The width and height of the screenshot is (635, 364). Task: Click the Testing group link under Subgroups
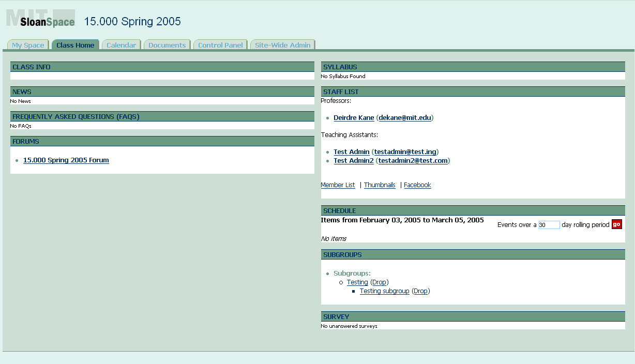coord(357,282)
